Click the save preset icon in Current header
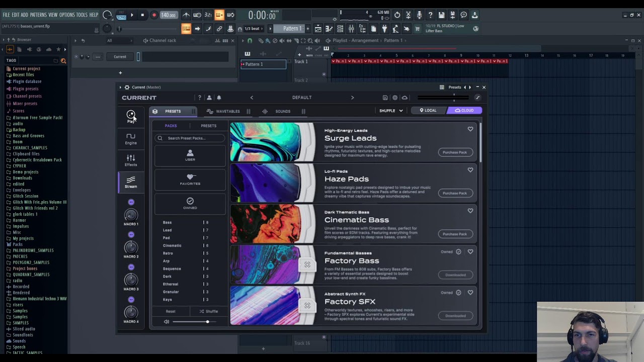 point(385,98)
